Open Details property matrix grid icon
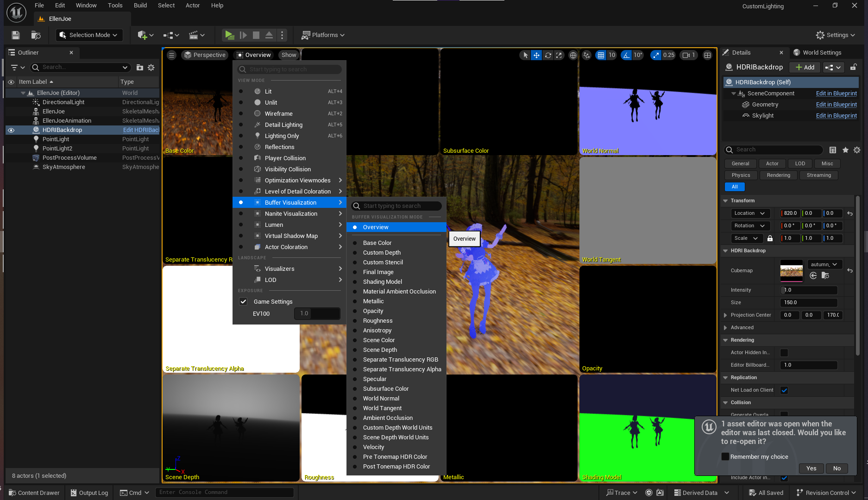Viewport: 868px width, 500px height. [833, 150]
